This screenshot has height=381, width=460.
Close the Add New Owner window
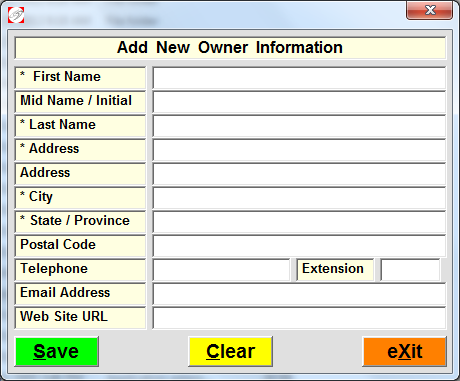pos(429,10)
